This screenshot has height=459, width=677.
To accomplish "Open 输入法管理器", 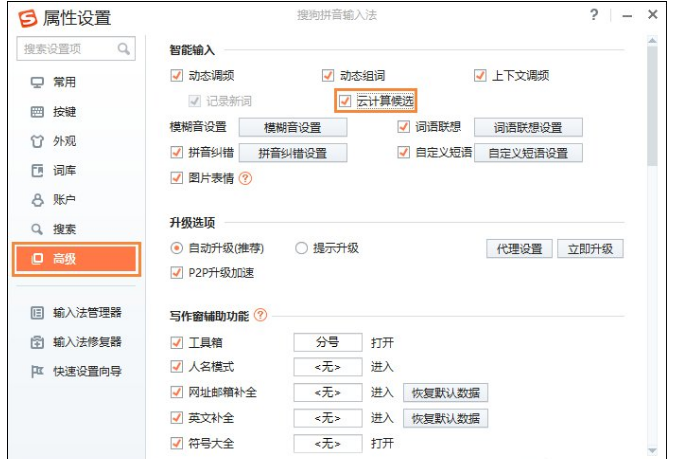I will pos(87,313).
